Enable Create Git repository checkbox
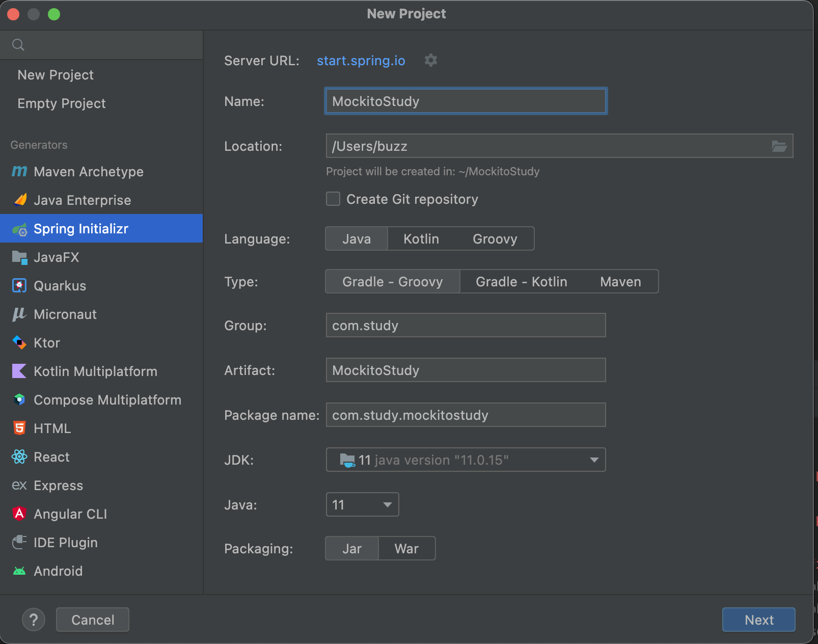 (333, 199)
